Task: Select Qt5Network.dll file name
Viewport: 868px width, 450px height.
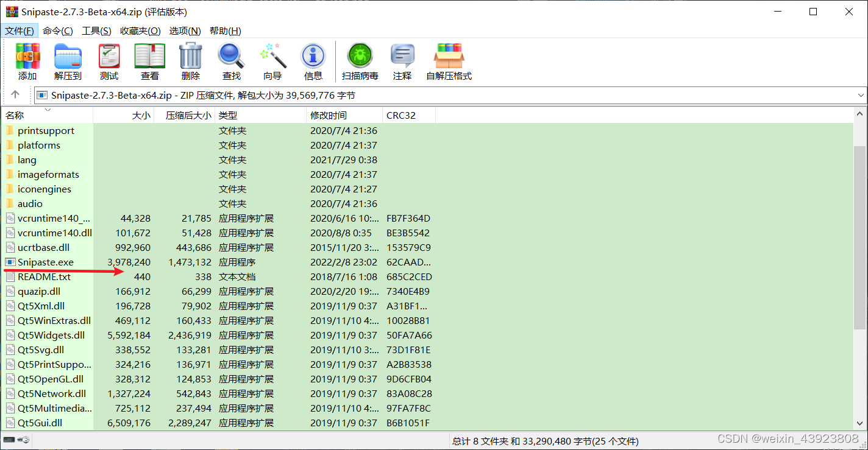Action: click(52, 393)
